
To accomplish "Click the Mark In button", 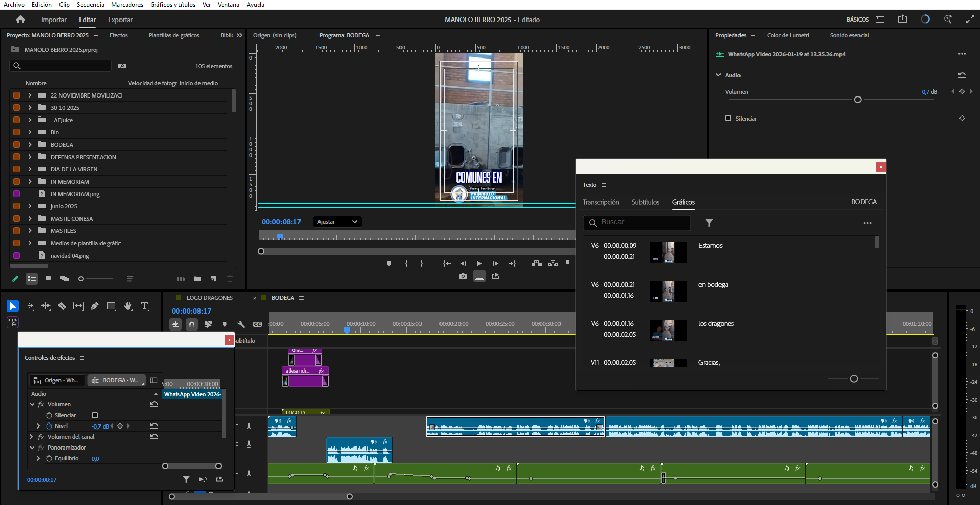I will tap(406, 264).
